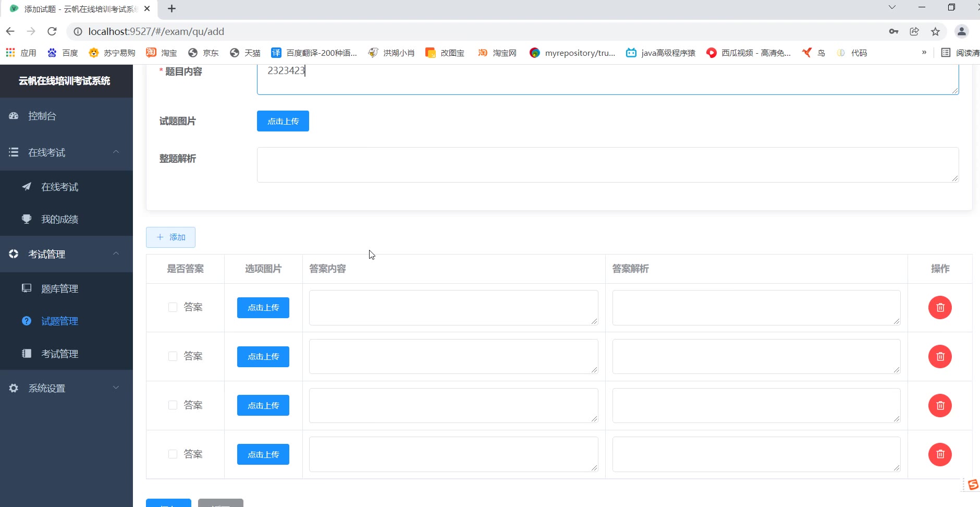Image resolution: width=980 pixels, height=507 pixels.
Task: Click the password key icon in the address bar
Action: 893,31
